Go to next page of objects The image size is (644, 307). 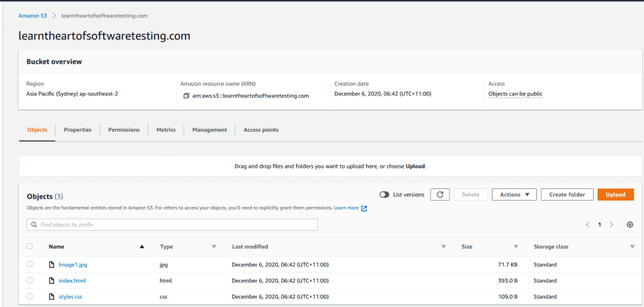612,224
